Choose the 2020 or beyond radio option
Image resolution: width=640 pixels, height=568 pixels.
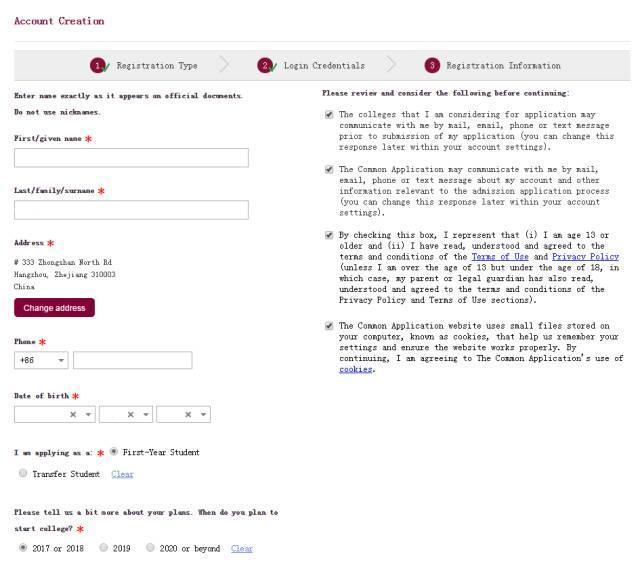click(x=151, y=548)
